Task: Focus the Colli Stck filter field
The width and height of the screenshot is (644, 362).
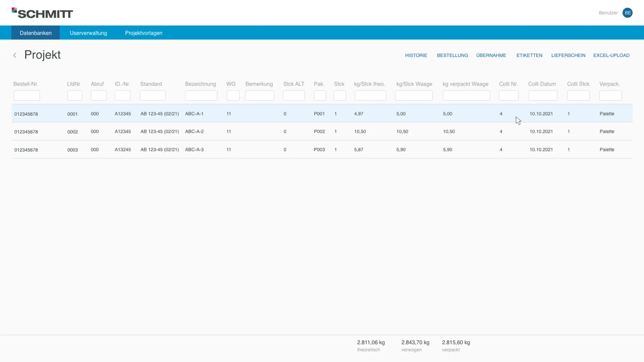Action: pyautogui.click(x=578, y=95)
